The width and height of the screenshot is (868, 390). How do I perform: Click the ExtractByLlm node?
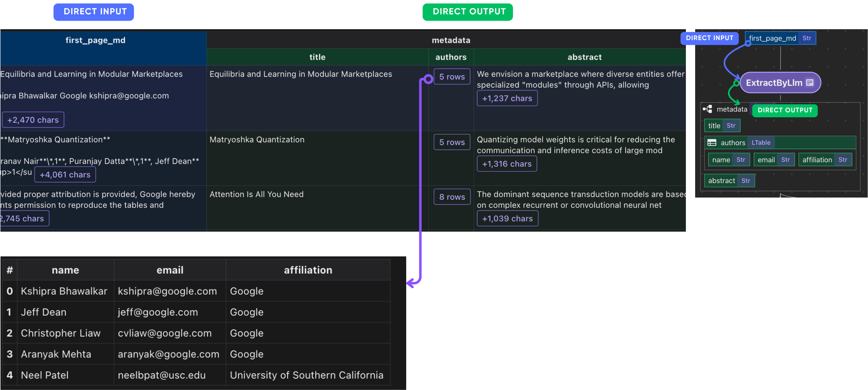click(774, 83)
